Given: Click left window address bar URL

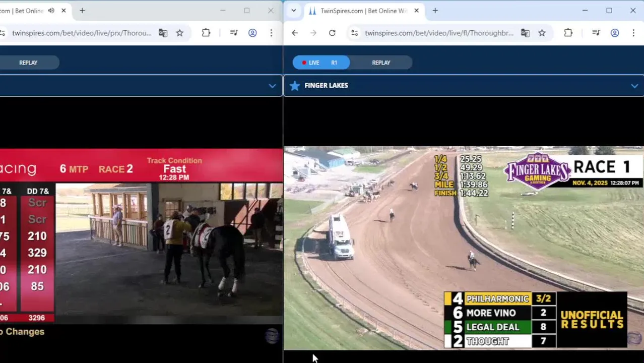Looking at the screenshot, I should 82,33.
